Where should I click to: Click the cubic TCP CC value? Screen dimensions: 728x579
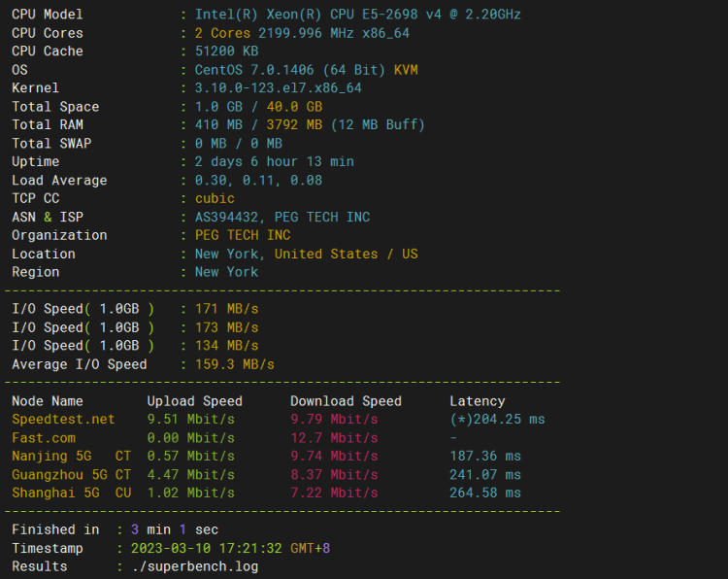[x=215, y=198]
